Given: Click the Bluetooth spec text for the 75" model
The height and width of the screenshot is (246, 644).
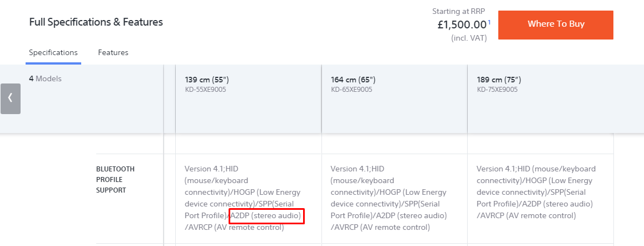Looking at the screenshot, I should click(536, 192).
